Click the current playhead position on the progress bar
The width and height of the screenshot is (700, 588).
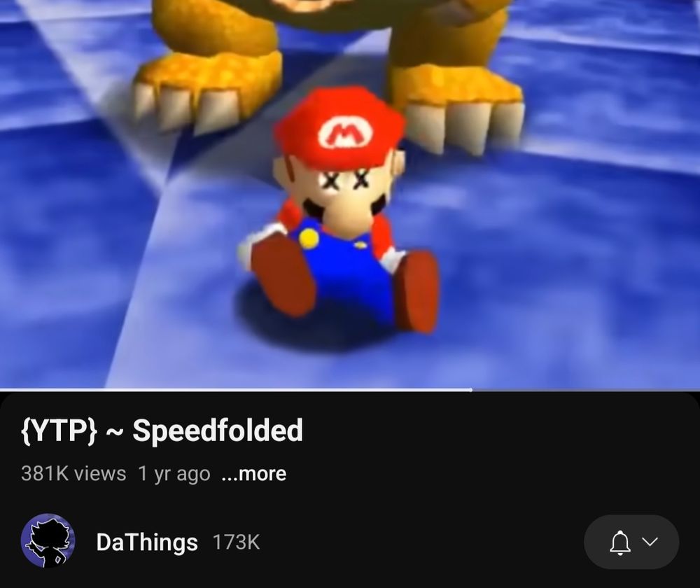[472, 390]
